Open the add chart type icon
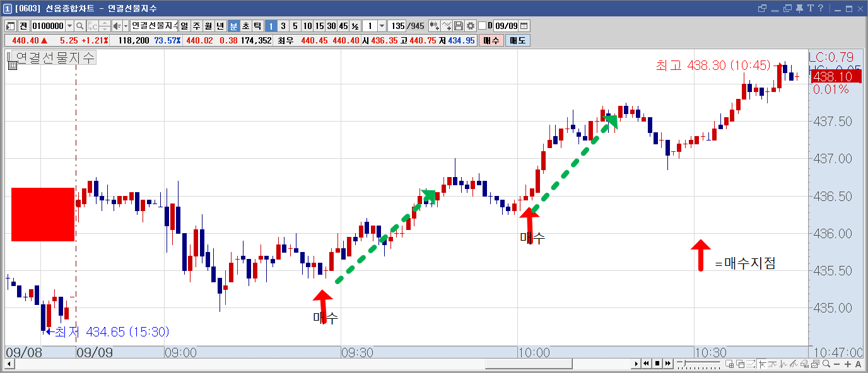The image size is (868, 373). (x=435, y=26)
